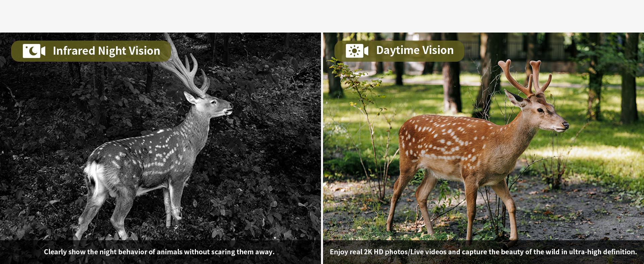The height and width of the screenshot is (264, 644).
Task: Open the black-and-white night deer image
Action: (160, 148)
